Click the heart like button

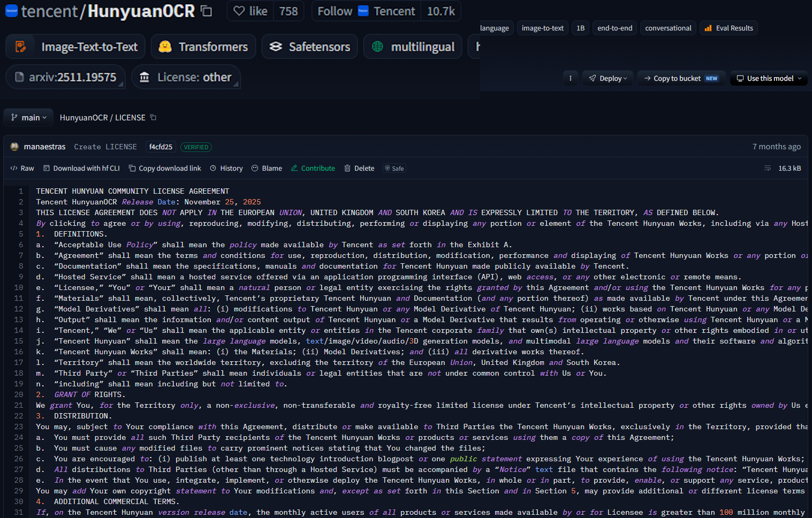click(250, 11)
